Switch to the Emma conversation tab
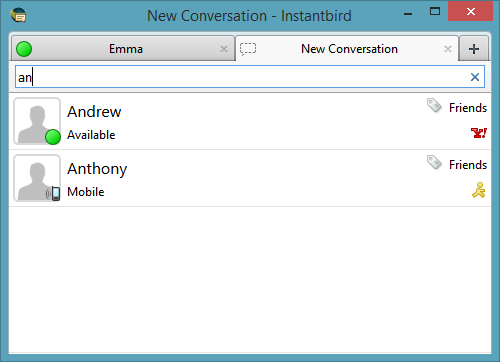 pos(123,49)
